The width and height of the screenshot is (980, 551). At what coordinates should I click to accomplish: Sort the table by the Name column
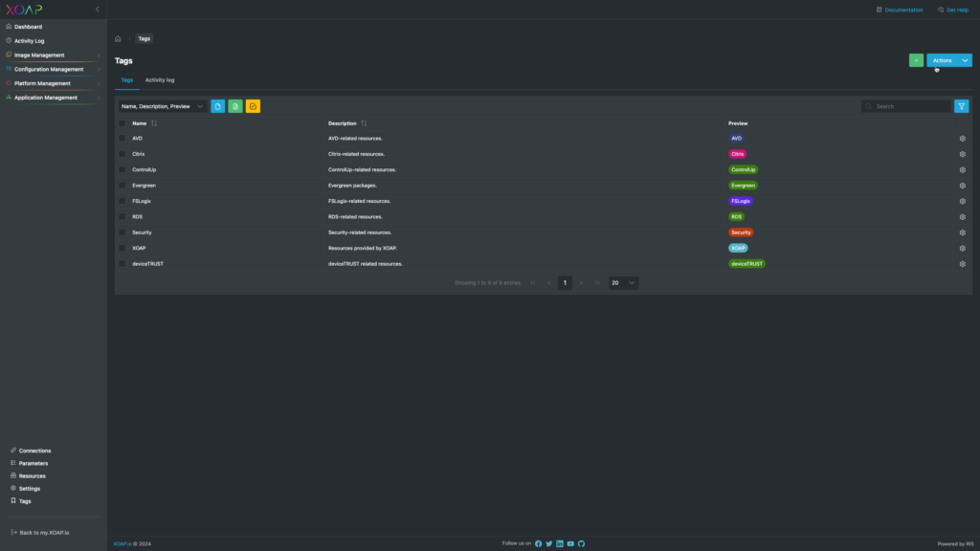pos(154,123)
